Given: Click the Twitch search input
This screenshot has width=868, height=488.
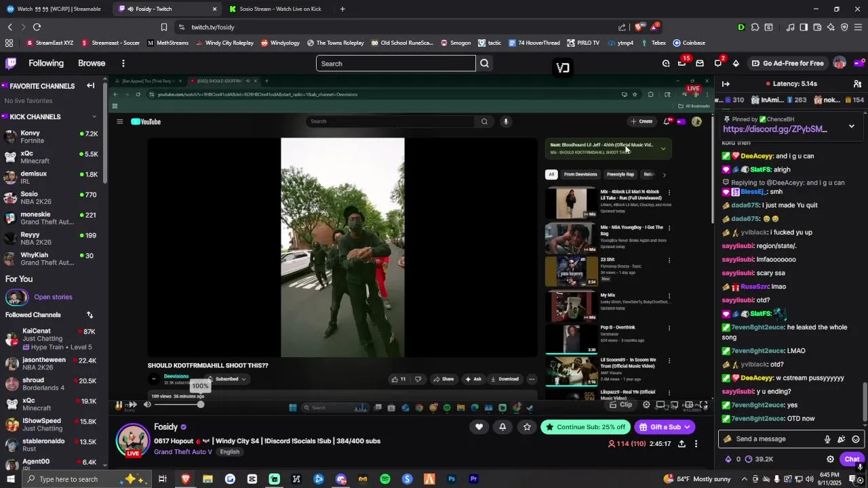Looking at the screenshot, I should pos(396,63).
